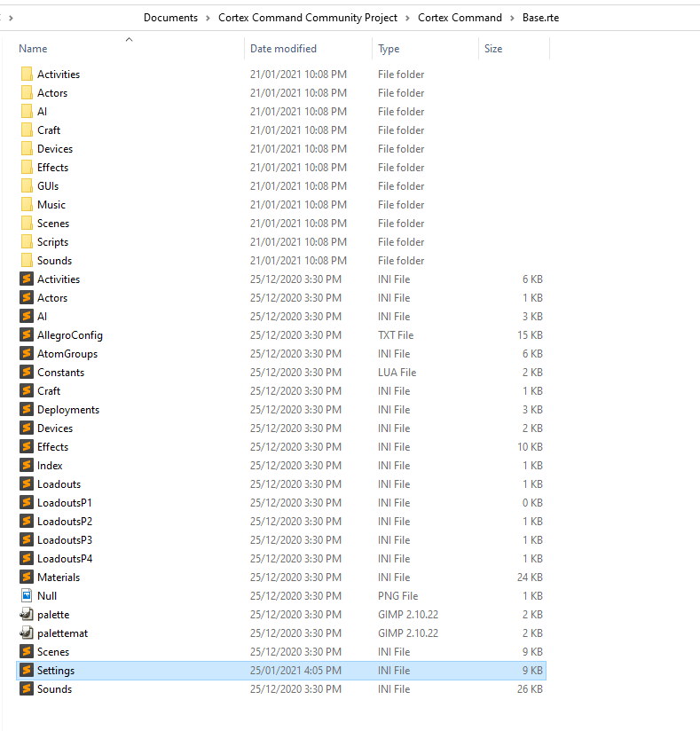Go to Cortex Command breadcrumb segment
Viewport: 700px width, 731px height.
click(x=460, y=18)
